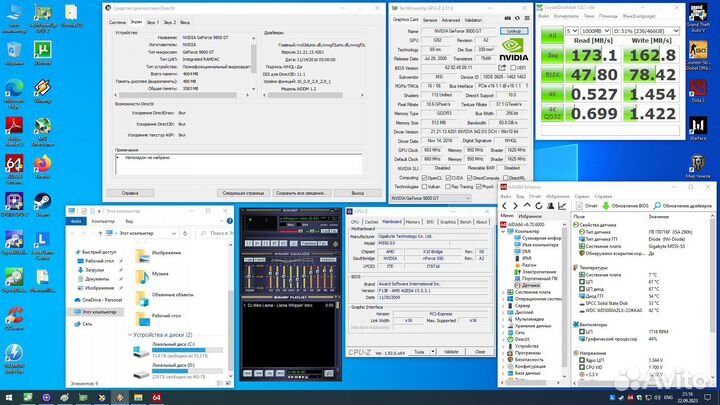Click the AIDA64 graph toolbar icon
The image size is (720, 405).
[x=562, y=206]
